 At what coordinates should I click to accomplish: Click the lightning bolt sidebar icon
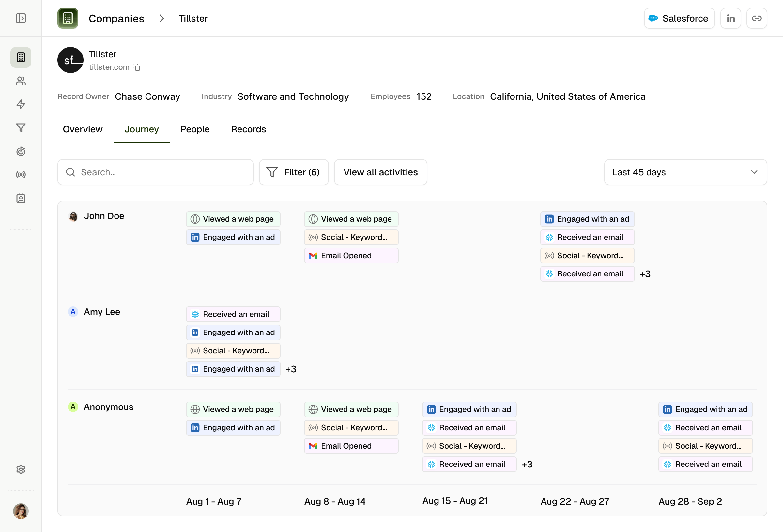coord(21,104)
